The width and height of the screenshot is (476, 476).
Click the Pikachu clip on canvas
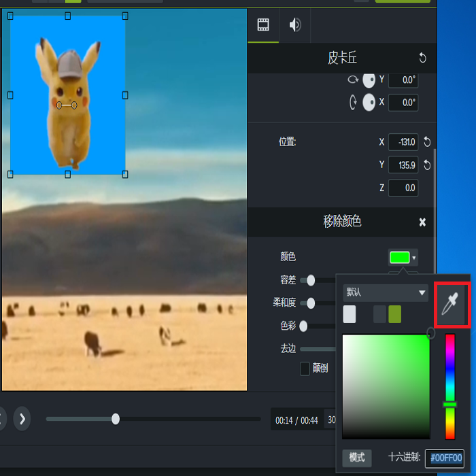(67, 95)
